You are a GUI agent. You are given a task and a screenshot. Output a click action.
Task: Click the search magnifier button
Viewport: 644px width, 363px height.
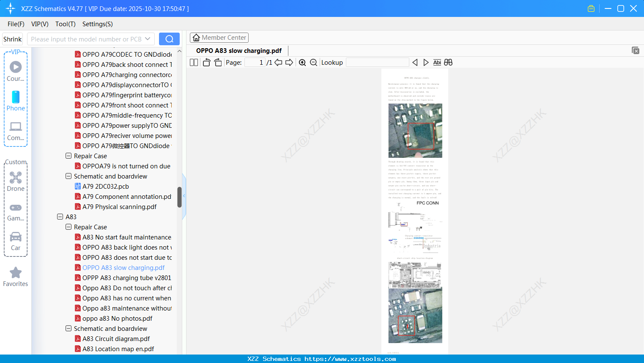(x=169, y=39)
